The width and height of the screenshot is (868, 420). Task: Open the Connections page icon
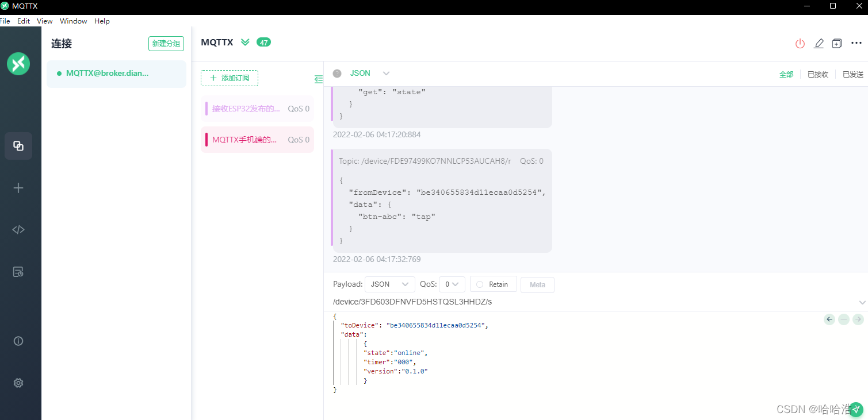[18, 146]
